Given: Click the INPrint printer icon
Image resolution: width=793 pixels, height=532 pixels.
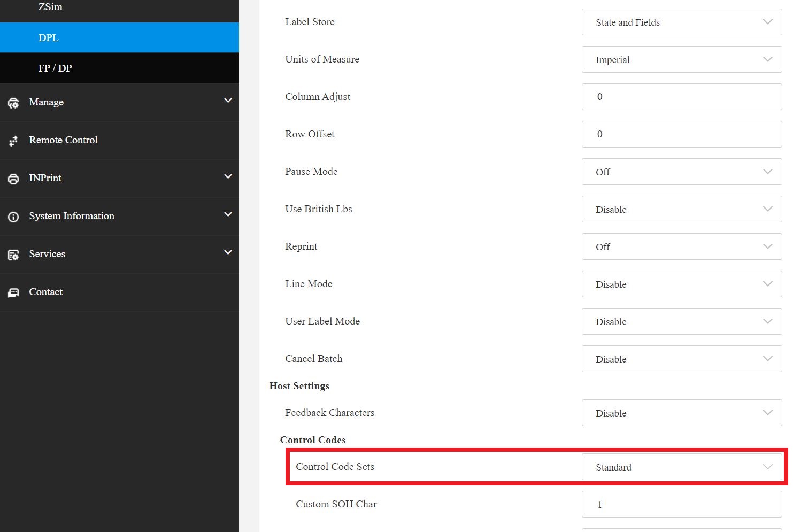Looking at the screenshot, I should pos(13,179).
